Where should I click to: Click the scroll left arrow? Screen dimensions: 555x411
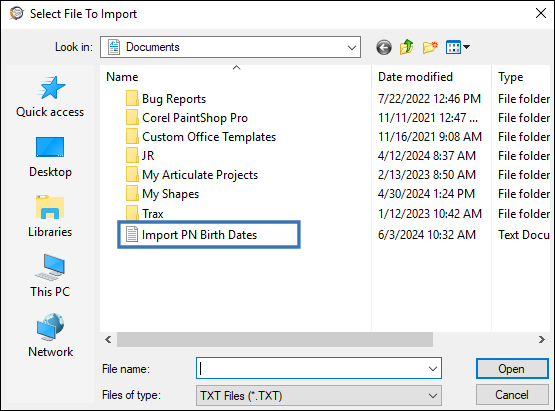(x=108, y=339)
